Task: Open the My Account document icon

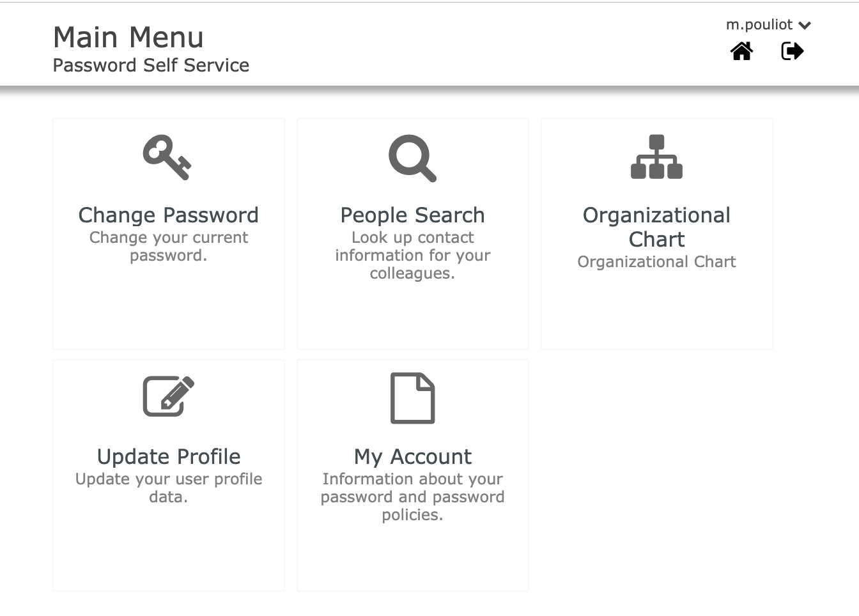Action: [412, 397]
